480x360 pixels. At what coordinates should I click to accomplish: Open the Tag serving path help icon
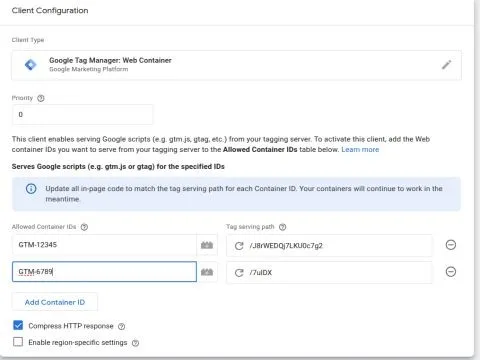(x=282, y=227)
